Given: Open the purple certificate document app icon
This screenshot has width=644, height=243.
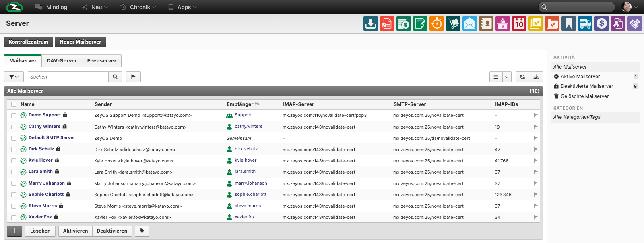Looking at the screenshot, I should click(x=618, y=23).
